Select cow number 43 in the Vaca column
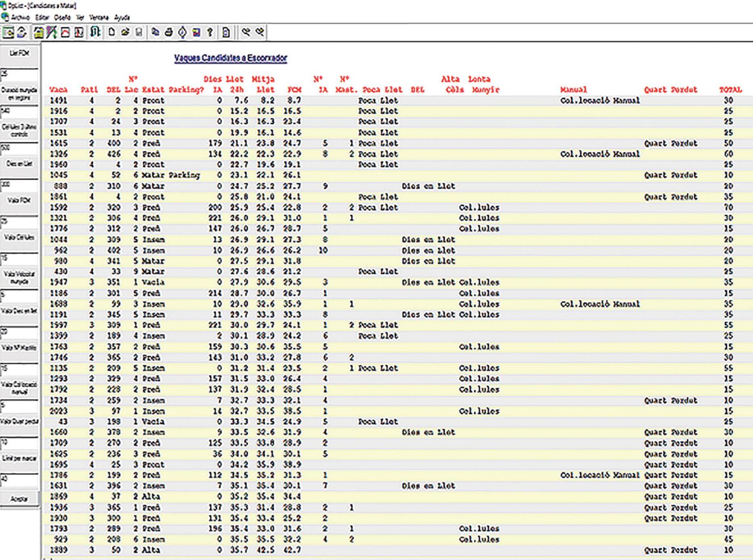The width and height of the screenshot is (753, 560). [x=63, y=422]
